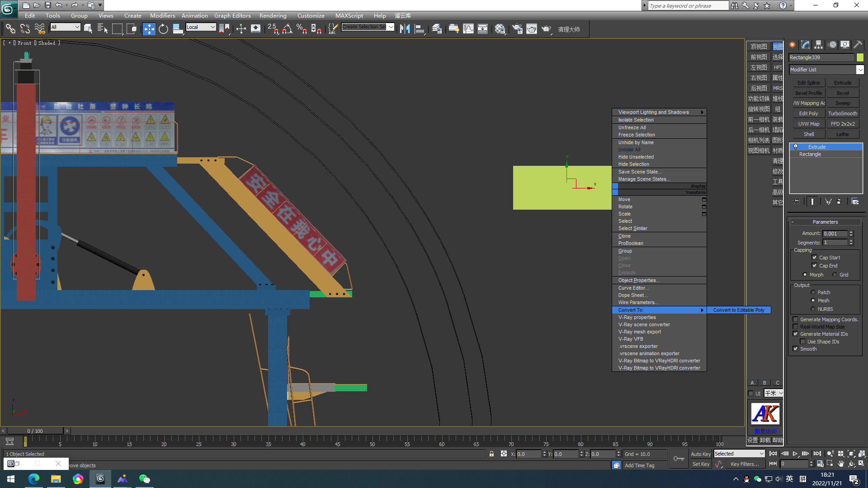Click the Align tool icon
This screenshot has width=868, height=488.
tap(420, 29)
